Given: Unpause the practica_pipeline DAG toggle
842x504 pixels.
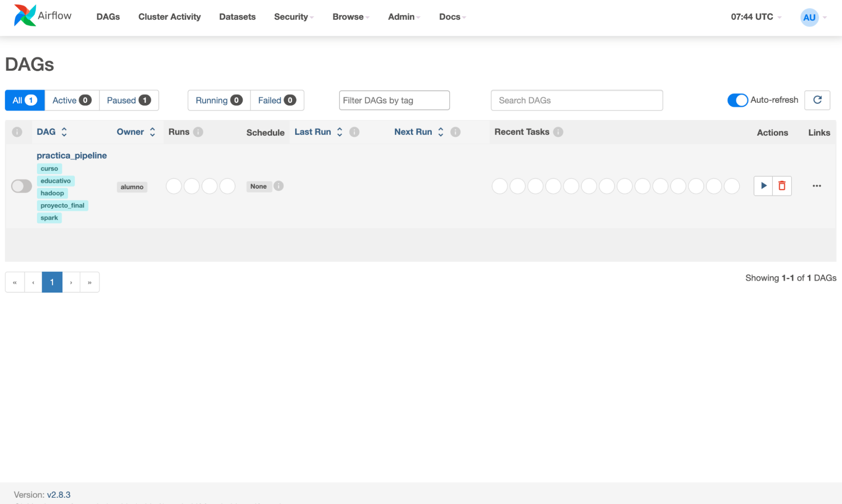Looking at the screenshot, I should (x=21, y=186).
